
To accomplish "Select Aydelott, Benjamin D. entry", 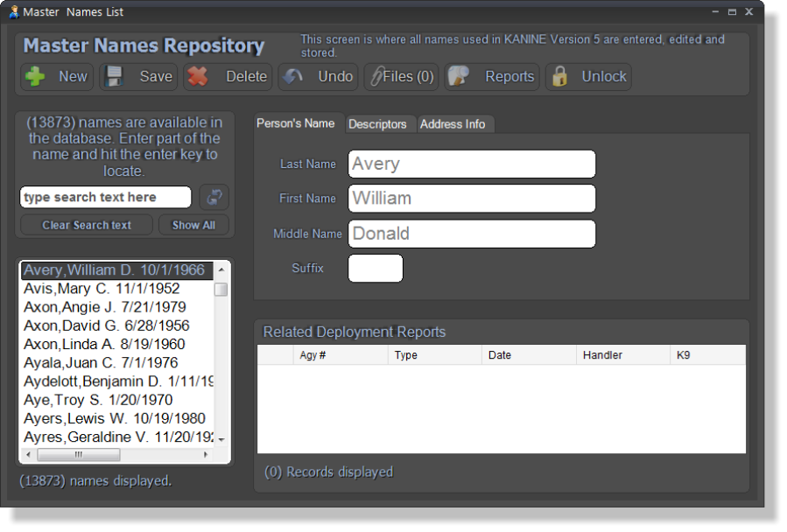I will coord(117,381).
